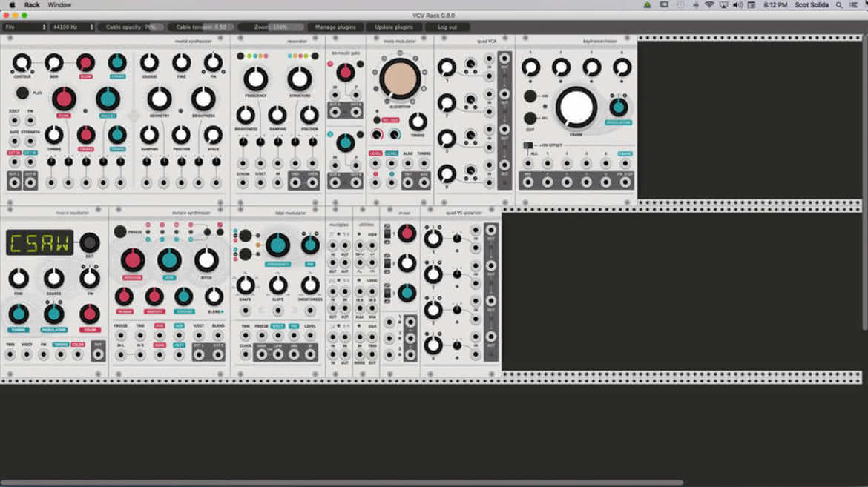Click the Wi-Fi icon in the menu bar
Image resolution: width=868 pixels, height=487 pixels.
(x=709, y=5)
